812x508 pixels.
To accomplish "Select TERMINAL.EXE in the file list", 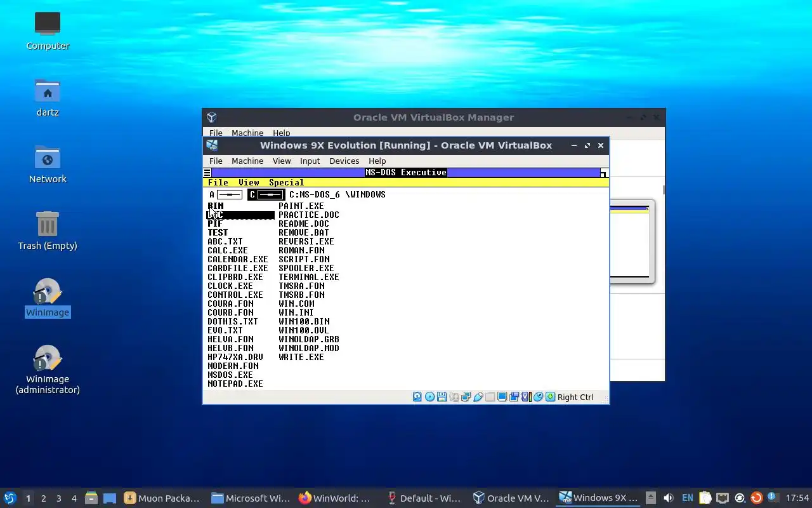I will tap(309, 277).
